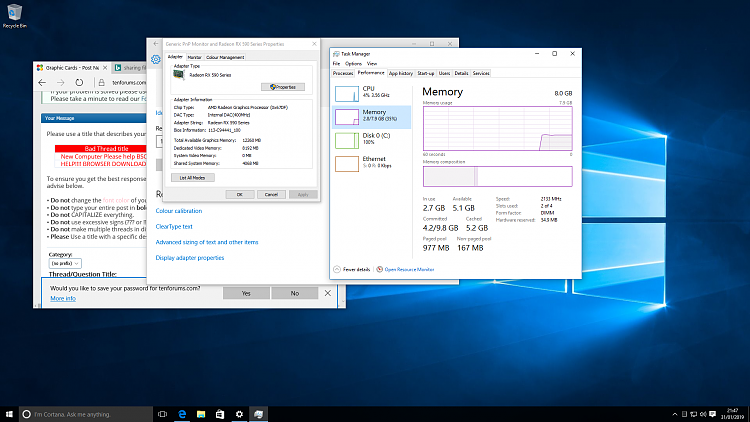Image resolution: width=750 pixels, height=422 pixels.
Task: Click the tenforums.com address bar
Action: [129, 82]
